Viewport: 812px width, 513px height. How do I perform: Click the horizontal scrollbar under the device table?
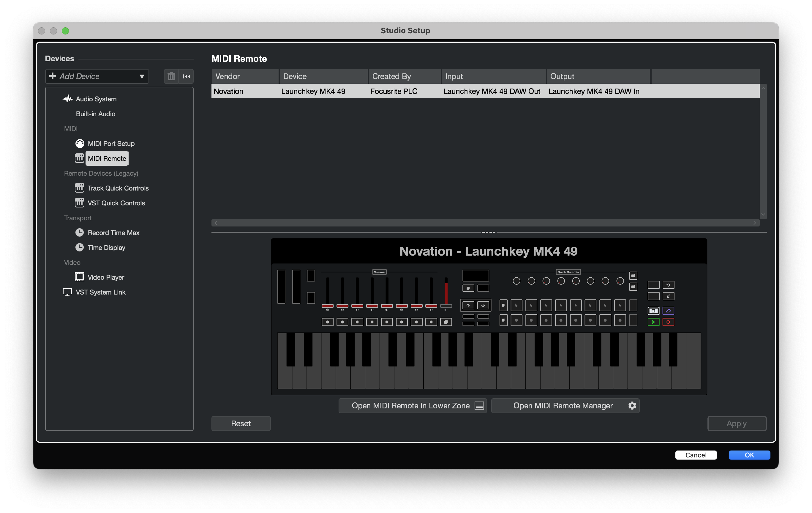pyautogui.click(x=485, y=223)
